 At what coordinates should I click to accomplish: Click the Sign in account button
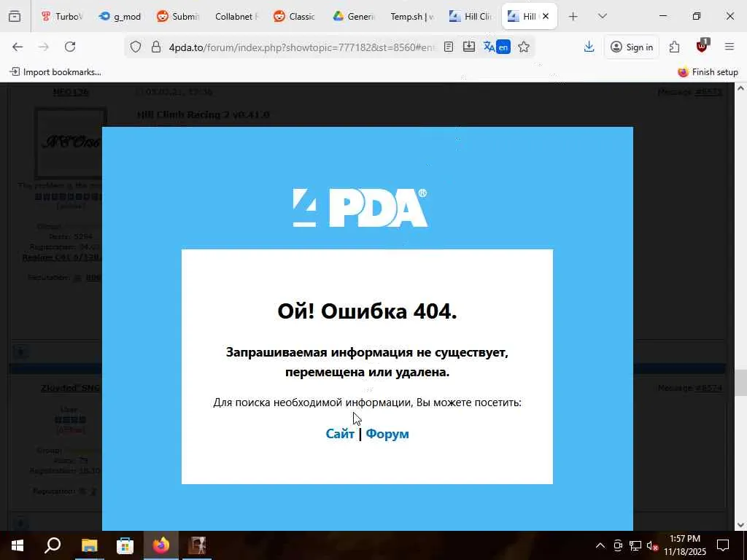(x=632, y=47)
